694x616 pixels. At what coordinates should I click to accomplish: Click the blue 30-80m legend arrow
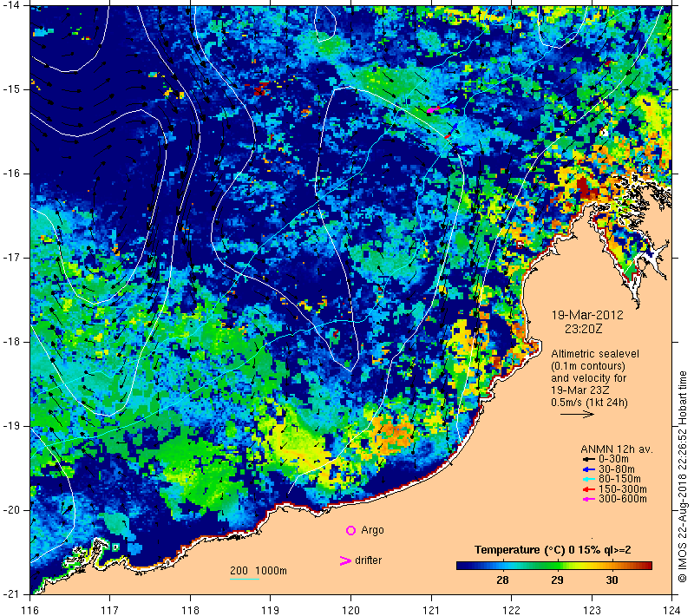[x=589, y=469]
